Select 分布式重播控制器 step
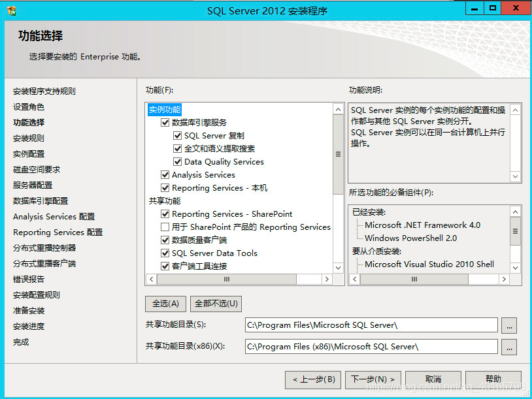The image size is (532, 399). (44, 247)
